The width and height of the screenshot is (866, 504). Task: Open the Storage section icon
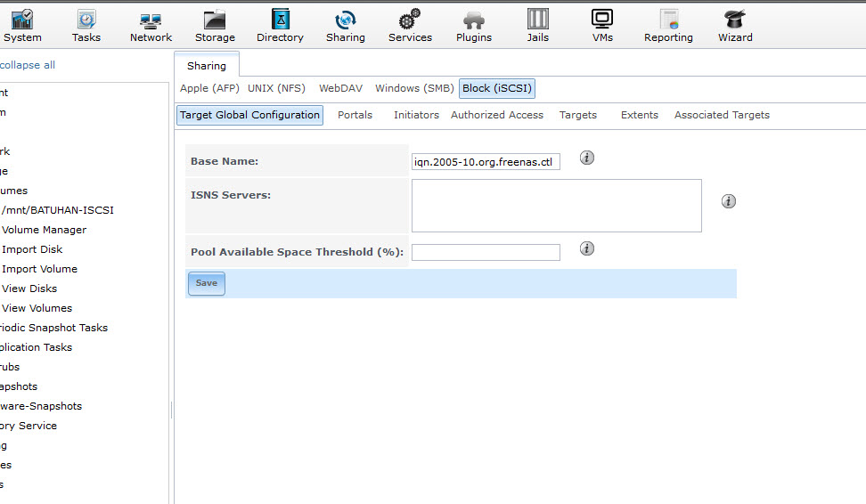[215, 20]
